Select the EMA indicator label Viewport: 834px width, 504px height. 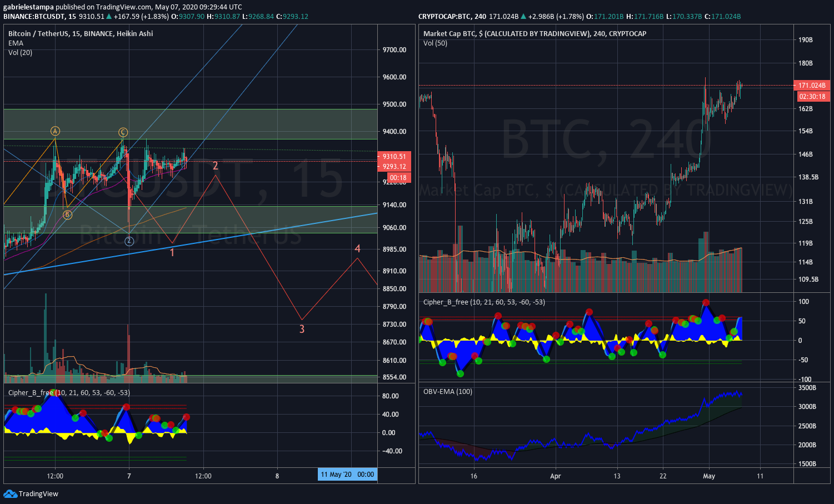(x=16, y=43)
